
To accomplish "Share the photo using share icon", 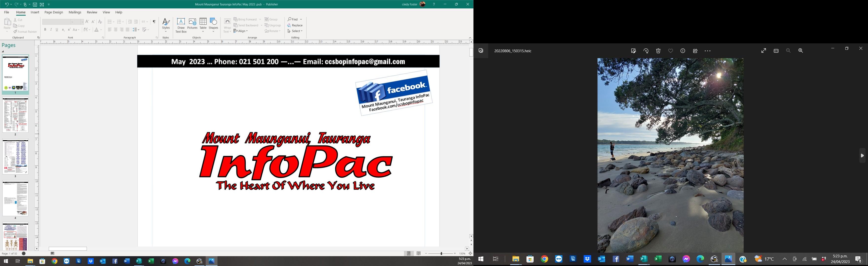I will (695, 51).
